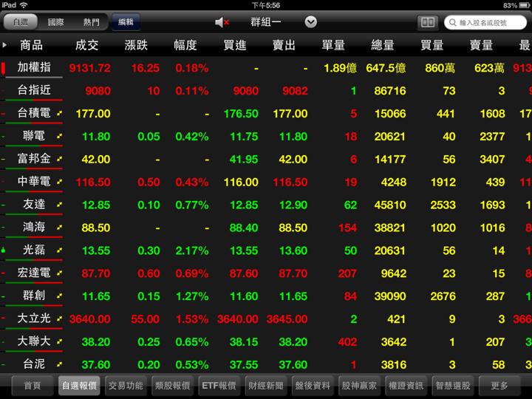The width and height of the screenshot is (532, 399).
Task: Tap the yellow arrow icon beside 大立光
Action: tap(59, 319)
